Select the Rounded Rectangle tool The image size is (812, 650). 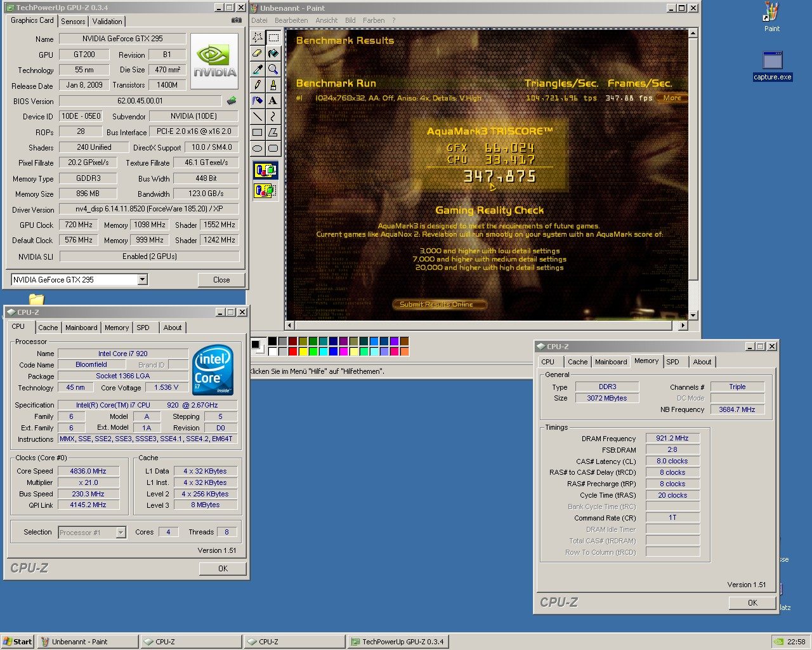pos(273,148)
